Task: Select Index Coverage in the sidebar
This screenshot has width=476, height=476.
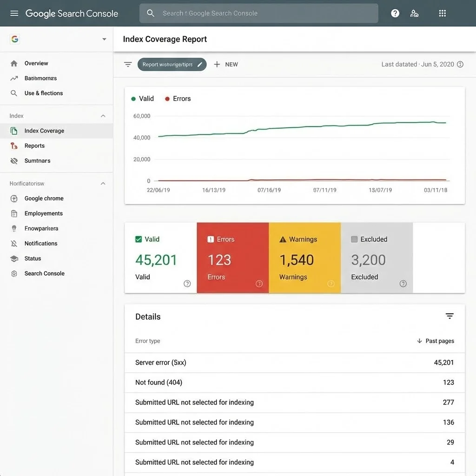Action: point(44,131)
